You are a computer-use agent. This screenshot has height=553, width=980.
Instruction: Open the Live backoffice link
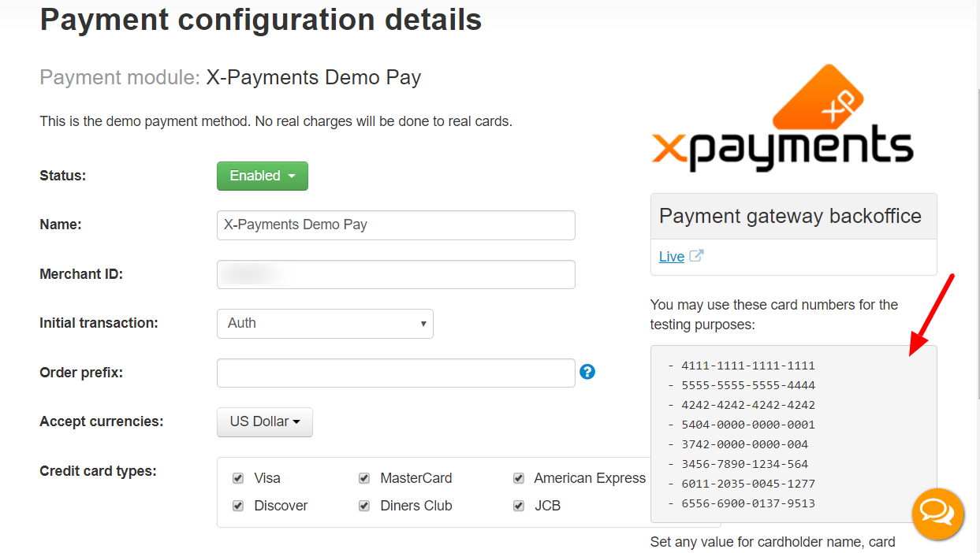(672, 256)
